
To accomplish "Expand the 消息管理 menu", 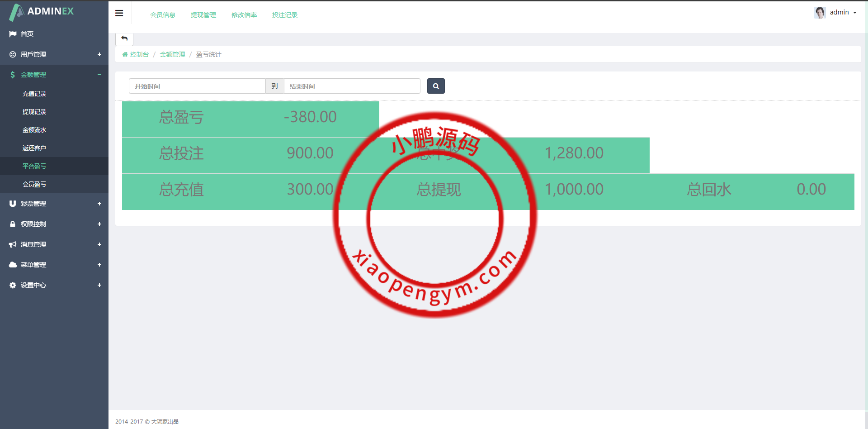I will point(99,244).
